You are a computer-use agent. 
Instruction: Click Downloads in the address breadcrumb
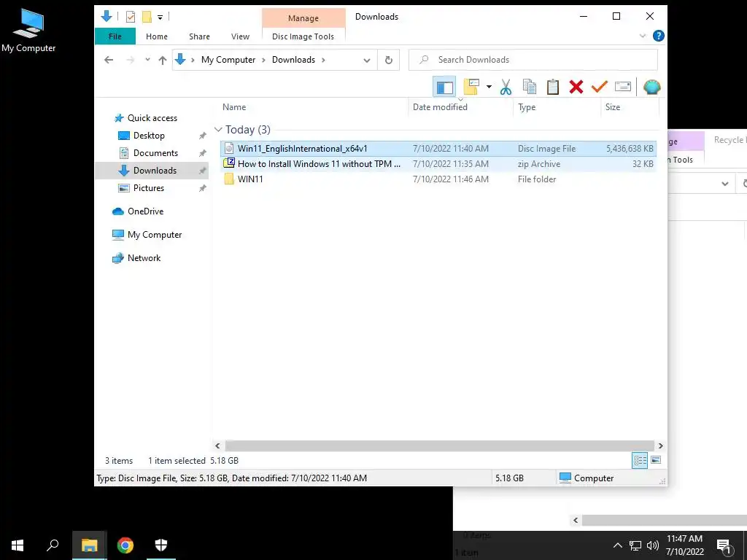(293, 60)
